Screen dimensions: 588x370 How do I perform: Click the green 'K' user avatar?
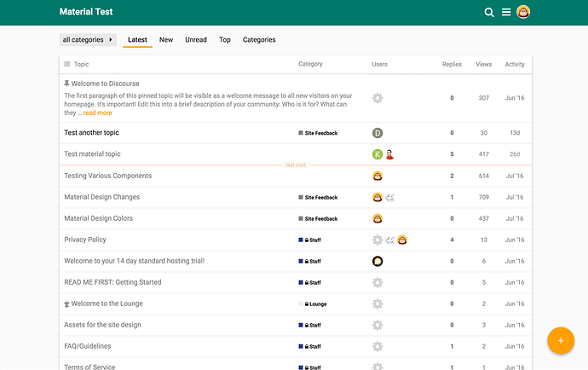coord(378,154)
